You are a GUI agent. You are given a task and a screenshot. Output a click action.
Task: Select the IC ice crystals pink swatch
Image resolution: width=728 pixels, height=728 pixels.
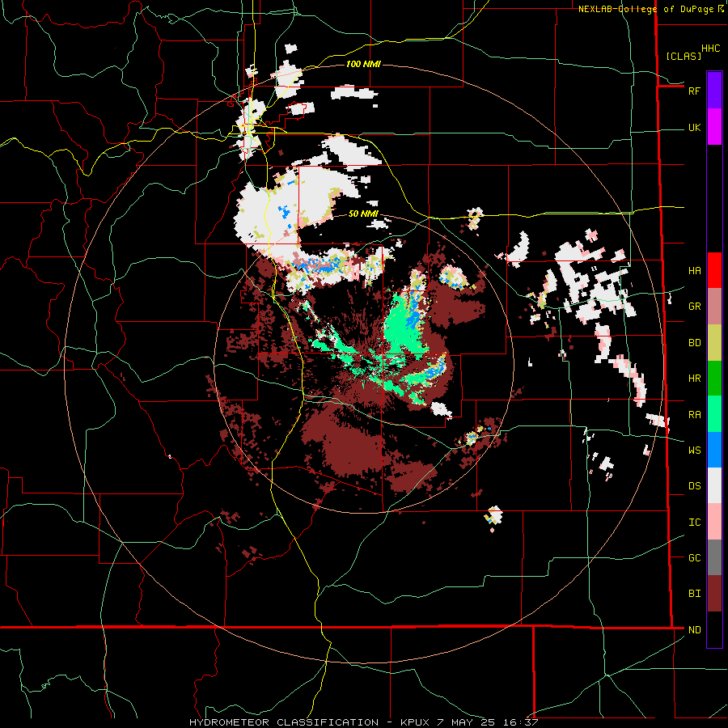[714, 522]
